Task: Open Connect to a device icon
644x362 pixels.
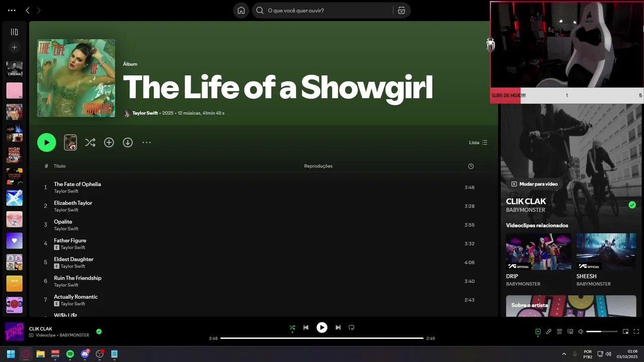Action: tap(570, 332)
